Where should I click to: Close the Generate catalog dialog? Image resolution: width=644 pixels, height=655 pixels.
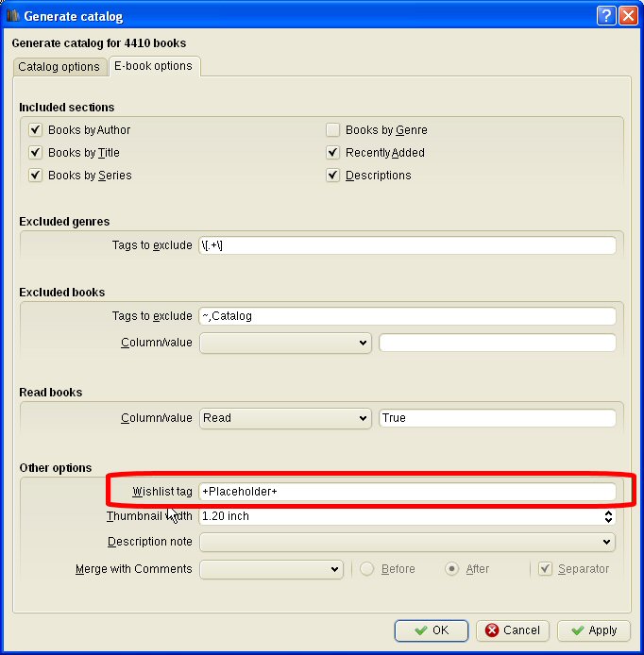628,16
